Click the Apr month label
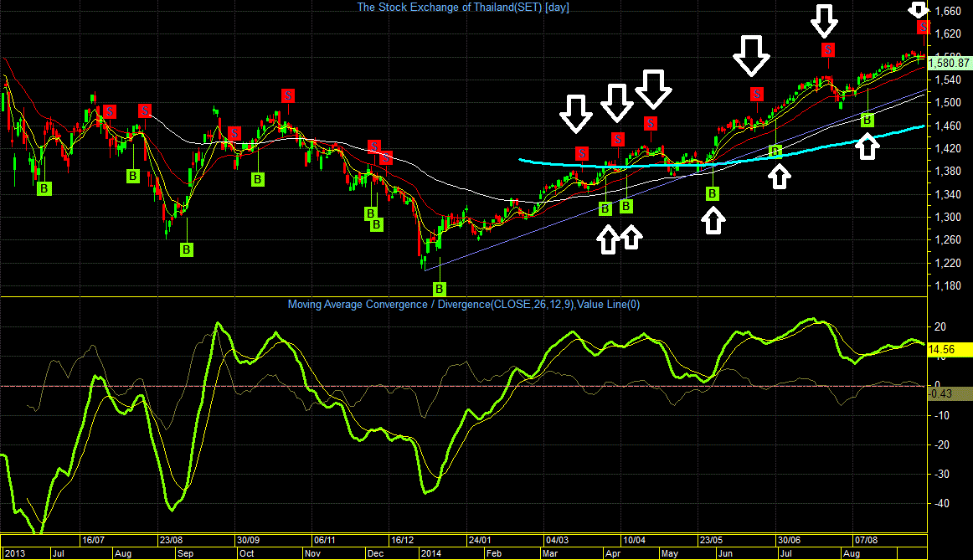 pyautogui.click(x=612, y=553)
